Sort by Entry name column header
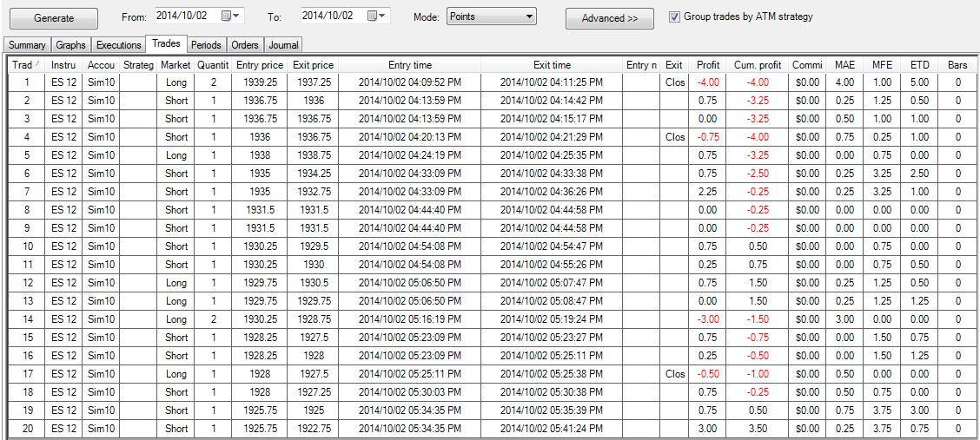The width and height of the screenshot is (980, 440). click(x=641, y=65)
